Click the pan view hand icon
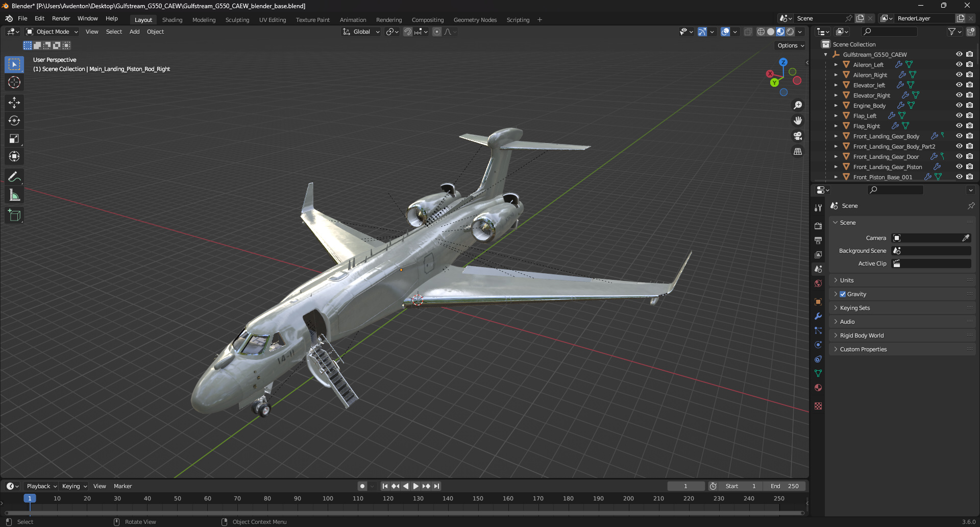This screenshot has width=980, height=527. tap(797, 121)
